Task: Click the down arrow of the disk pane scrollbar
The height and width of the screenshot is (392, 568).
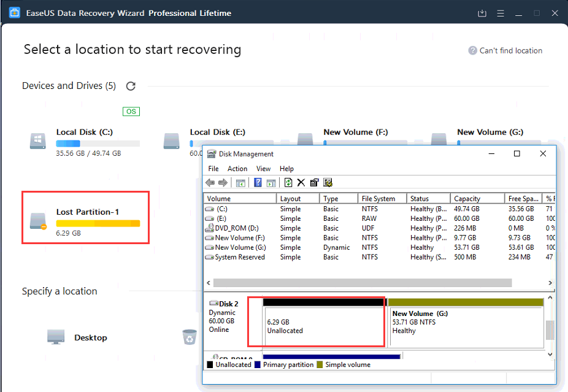Action: (550, 355)
